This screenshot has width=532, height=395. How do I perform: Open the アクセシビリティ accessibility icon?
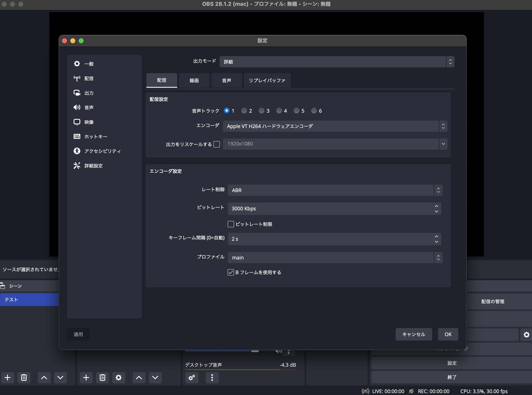point(77,151)
